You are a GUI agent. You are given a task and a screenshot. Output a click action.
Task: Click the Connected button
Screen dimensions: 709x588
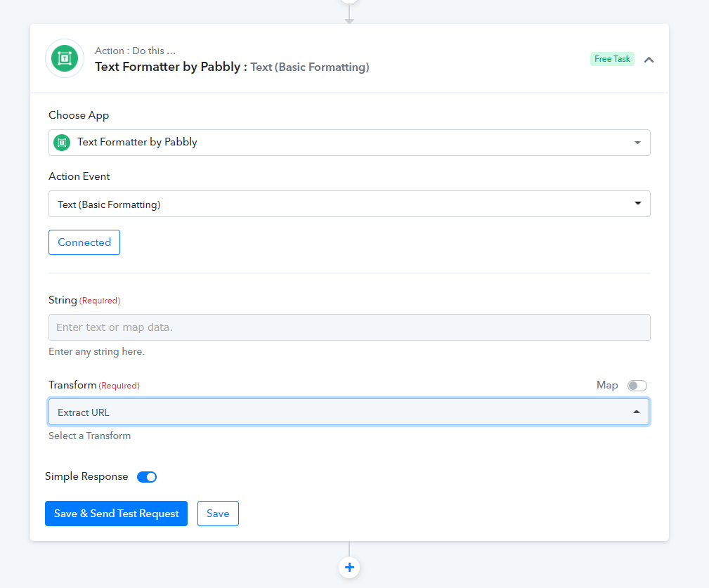(84, 242)
